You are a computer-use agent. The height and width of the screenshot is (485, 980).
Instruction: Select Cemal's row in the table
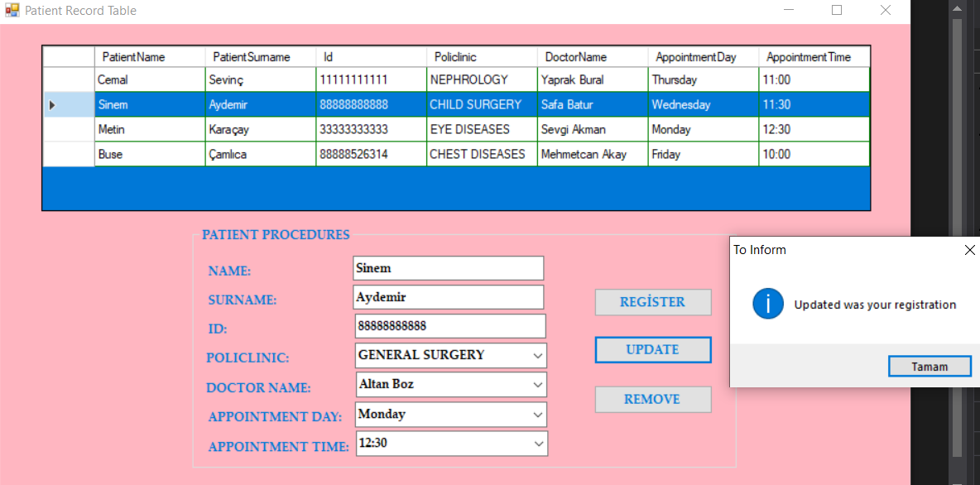click(x=149, y=79)
